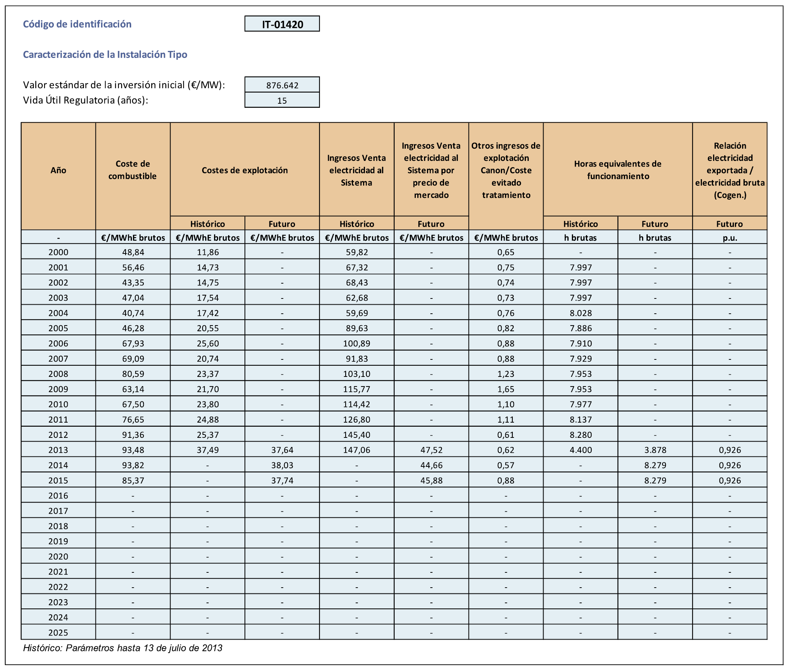Click the identification code IT-01420 box
The height and width of the screenshot is (672, 790).
coord(282,24)
